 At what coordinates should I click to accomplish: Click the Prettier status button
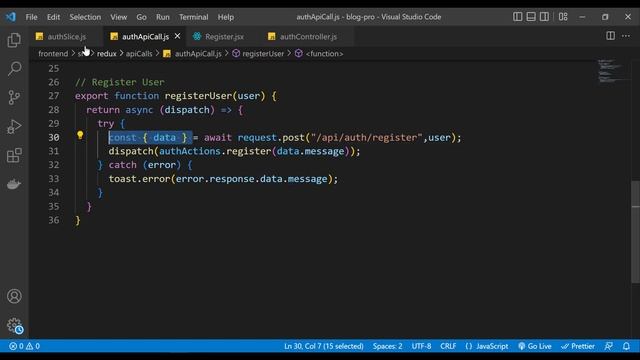click(x=578, y=346)
